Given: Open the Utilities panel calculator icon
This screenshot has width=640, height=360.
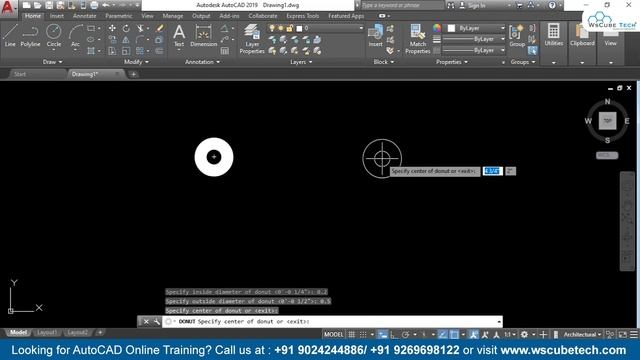Looking at the screenshot, I should 553,31.
